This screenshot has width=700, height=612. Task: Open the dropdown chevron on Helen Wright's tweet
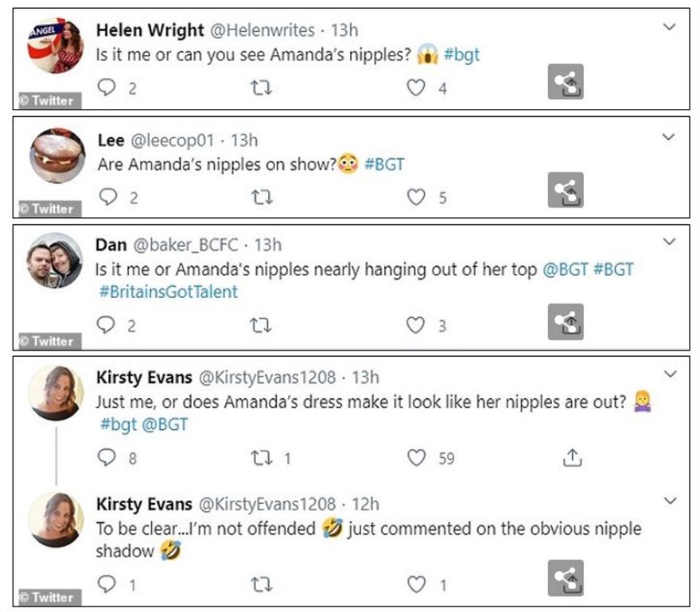point(670,29)
